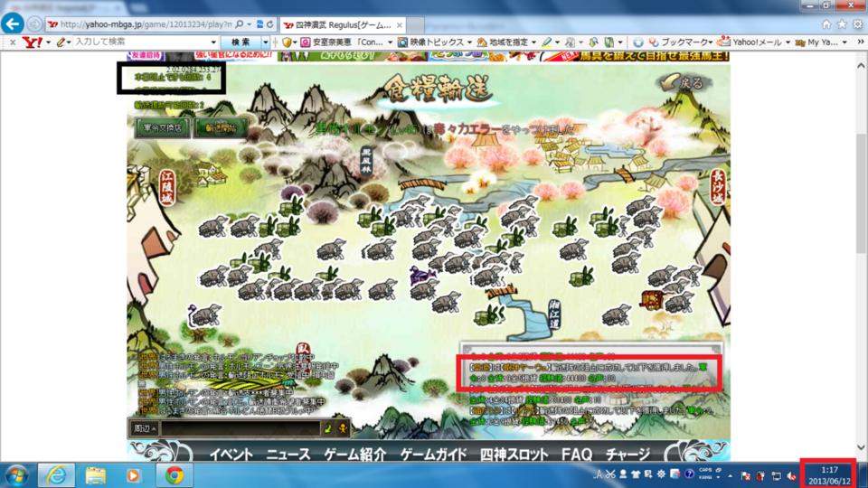Image resolution: width=868 pixels, height=488 pixels.
Task: Open Favorites with the star icon
Action: point(842,24)
